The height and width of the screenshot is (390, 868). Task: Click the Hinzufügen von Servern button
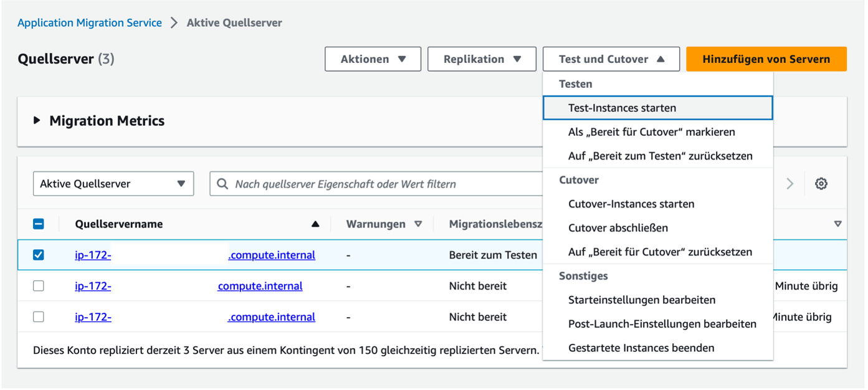point(766,59)
